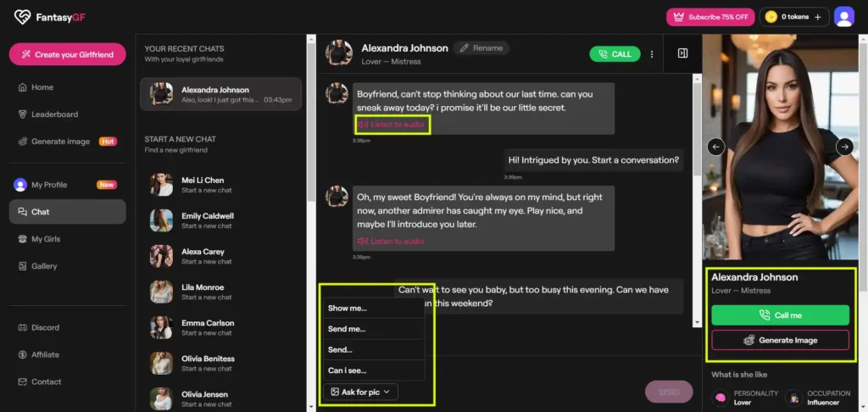Click the Call me button

click(x=780, y=315)
